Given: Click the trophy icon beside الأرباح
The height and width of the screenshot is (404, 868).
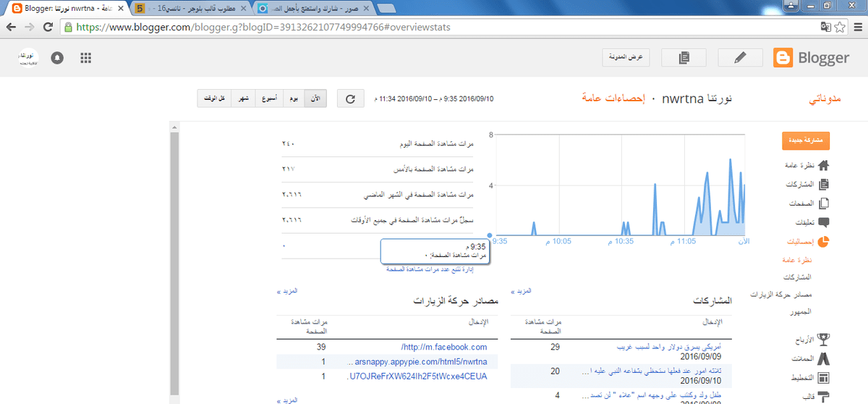Looking at the screenshot, I should (x=823, y=339).
